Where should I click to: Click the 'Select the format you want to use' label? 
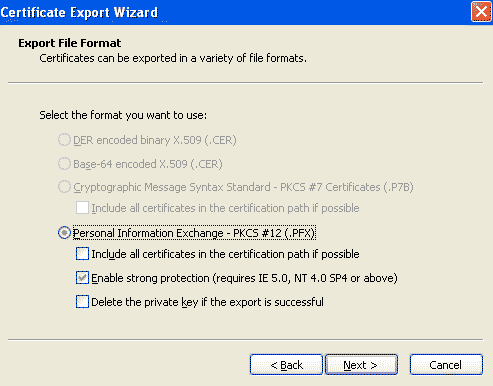pyautogui.click(x=123, y=115)
